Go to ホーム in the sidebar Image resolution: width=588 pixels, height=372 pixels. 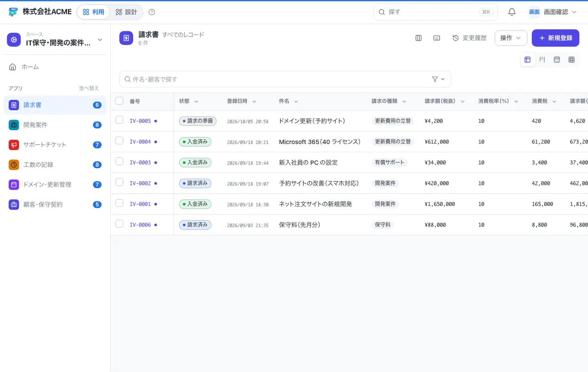tap(55, 67)
